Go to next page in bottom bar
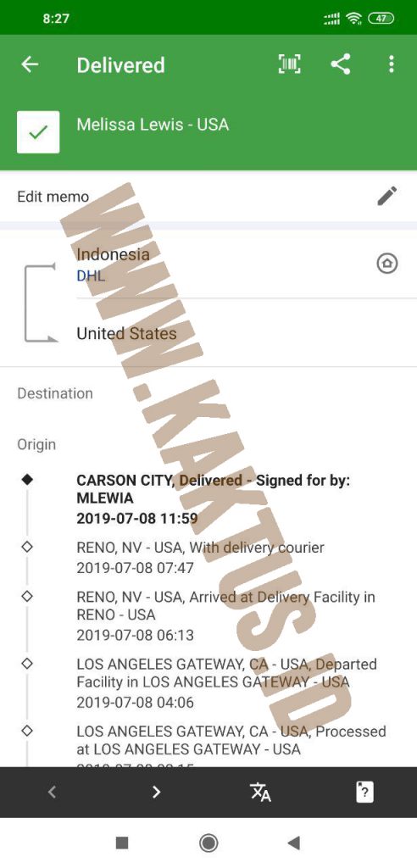The height and width of the screenshot is (868, 417). tap(156, 793)
